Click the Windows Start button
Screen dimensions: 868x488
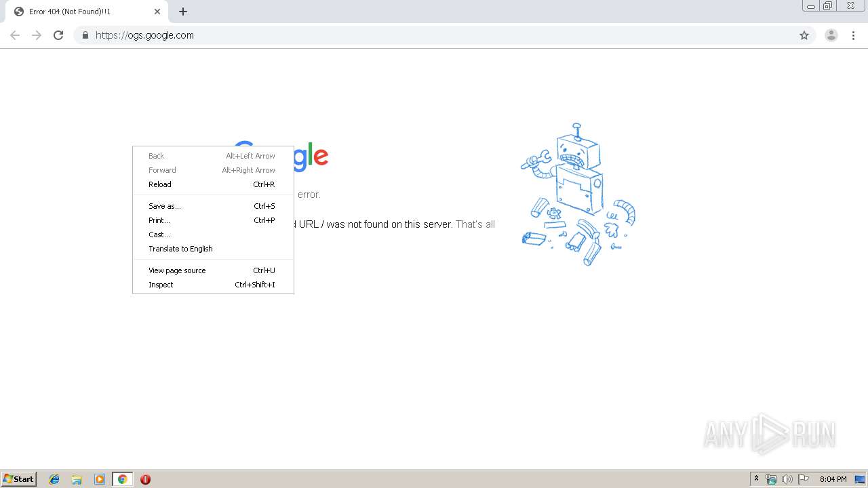click(x=18, y=479)
